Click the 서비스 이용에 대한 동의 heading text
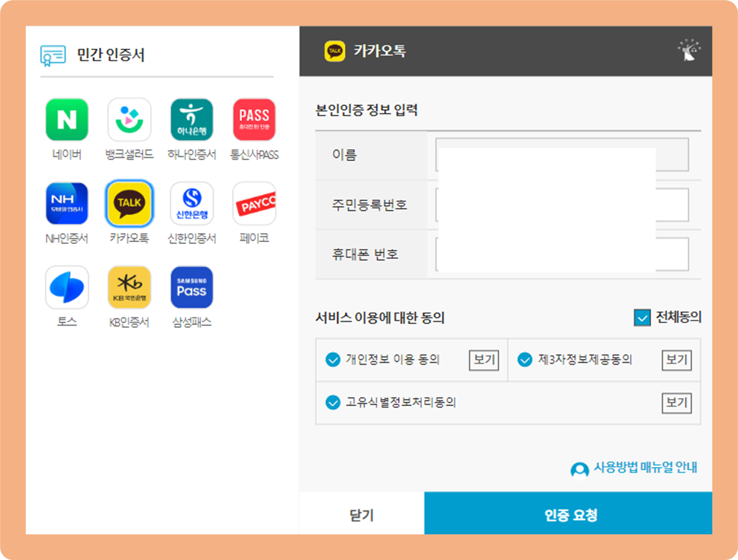Screen dimensions: 738x560 tap(380, 318)
